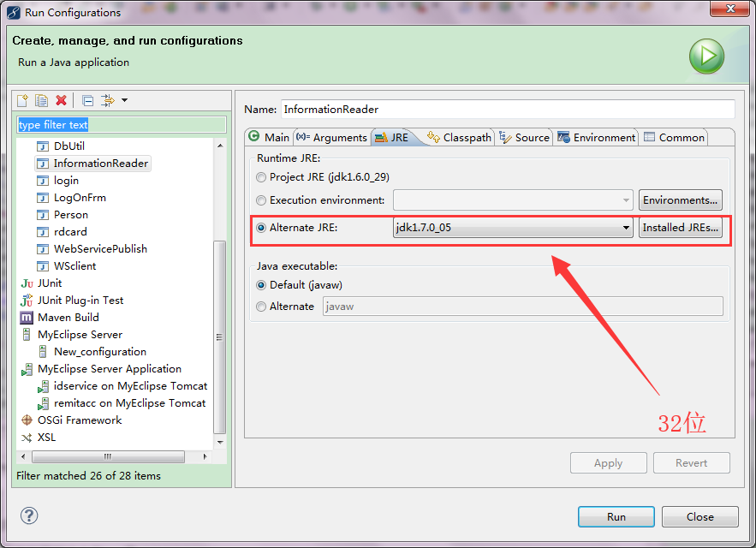Click the Installed JREs... button
The height and width of the screenshot is (548, 756).
click(681, 228)
